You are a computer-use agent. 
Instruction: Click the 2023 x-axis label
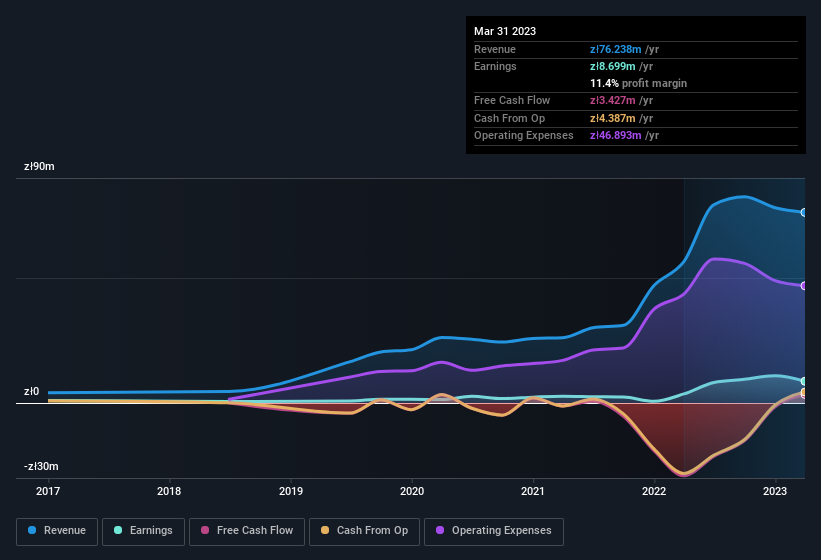click(775, 491)
